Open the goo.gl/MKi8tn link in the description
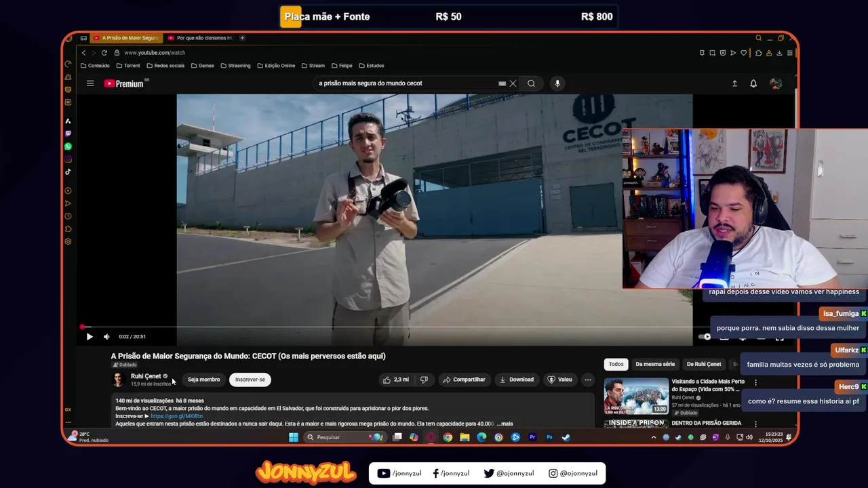Image resolution: width=868 pixels, height=488 pixels. 176,416
